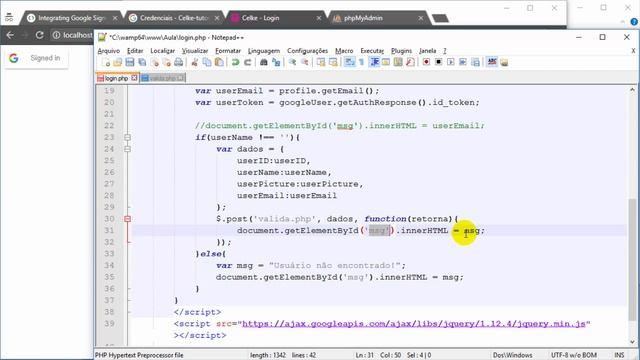Open the Visualizar menu
Screen dimensions: 640x360
[x=195, y=51]
